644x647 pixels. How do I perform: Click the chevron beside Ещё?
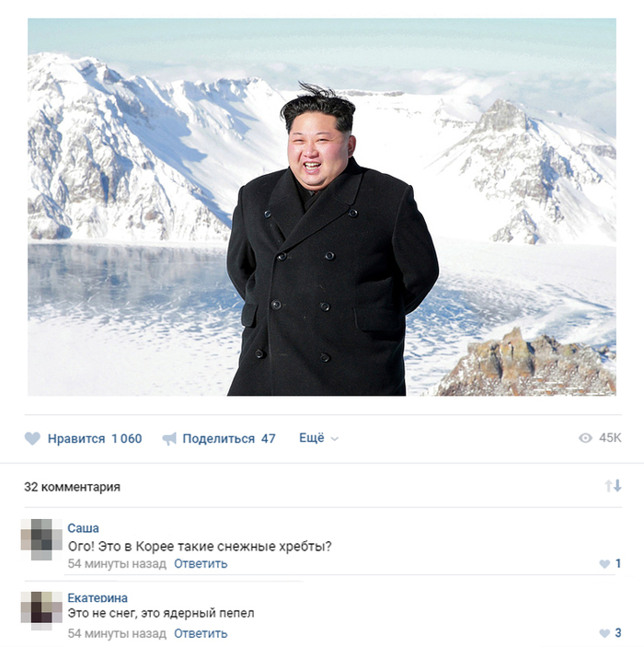[335, 439]
